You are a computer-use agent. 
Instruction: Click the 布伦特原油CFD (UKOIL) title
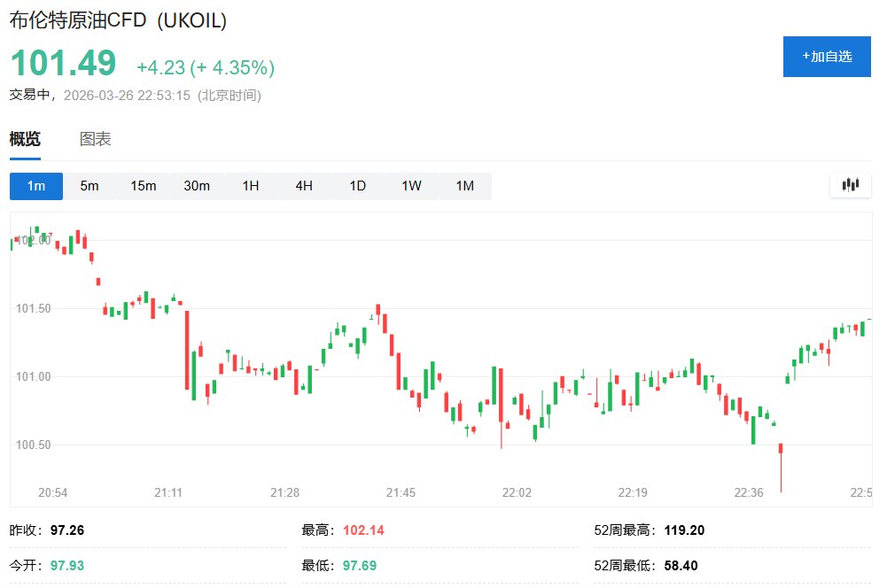pyautogui.click(x=118, y=21)
